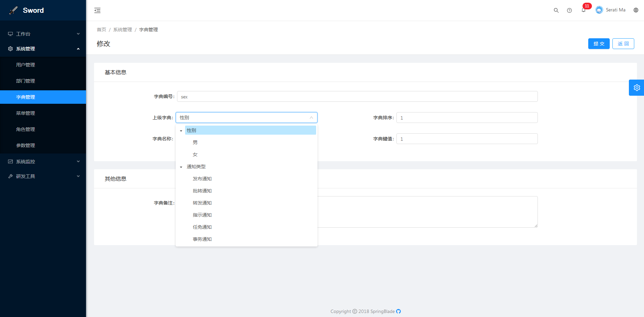Open 角色管理 in the sidebar

pyautogui.click(x=26, y=129)
